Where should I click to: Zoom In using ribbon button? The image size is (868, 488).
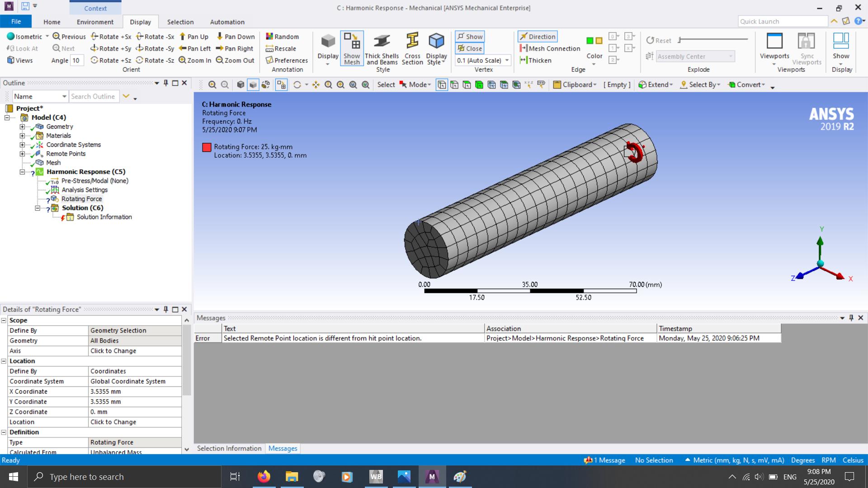[x=195, y=60]
